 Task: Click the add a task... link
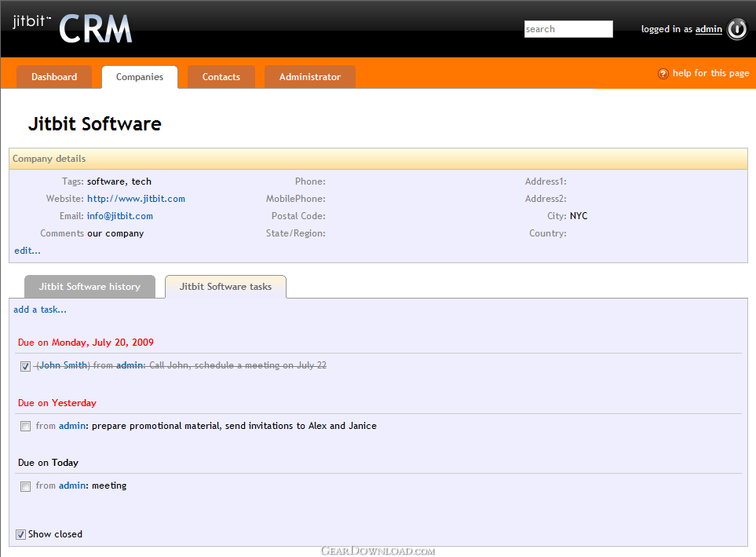click(x=40, y=310)
